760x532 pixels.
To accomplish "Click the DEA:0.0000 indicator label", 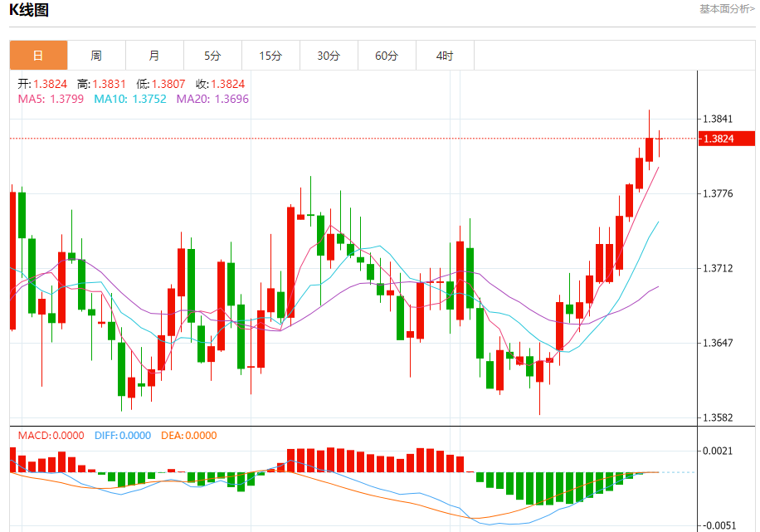I will coord(189,436).
